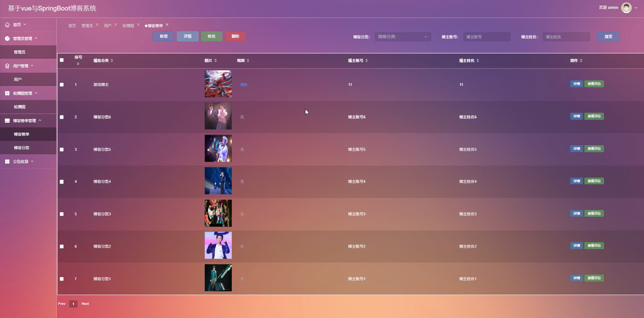This screenshot has height=318, width=644.
Task: Click the blog ranking management sidebar icon
Action: point(7,120)
